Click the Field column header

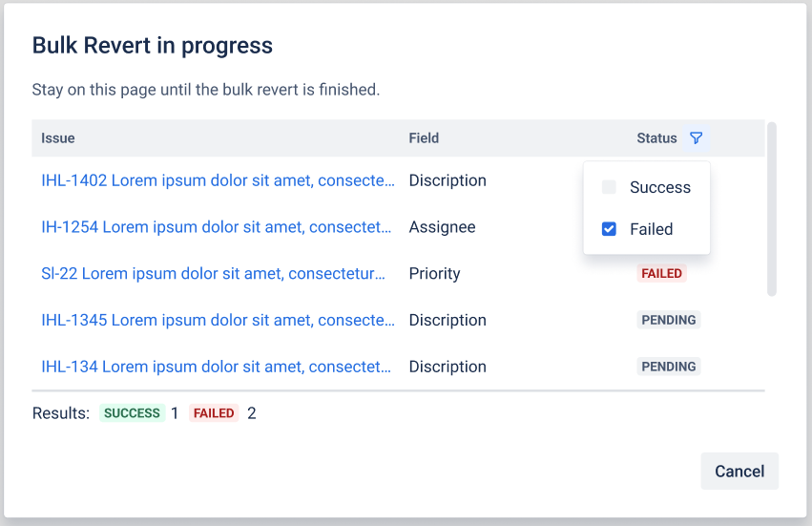click(424, 138)
